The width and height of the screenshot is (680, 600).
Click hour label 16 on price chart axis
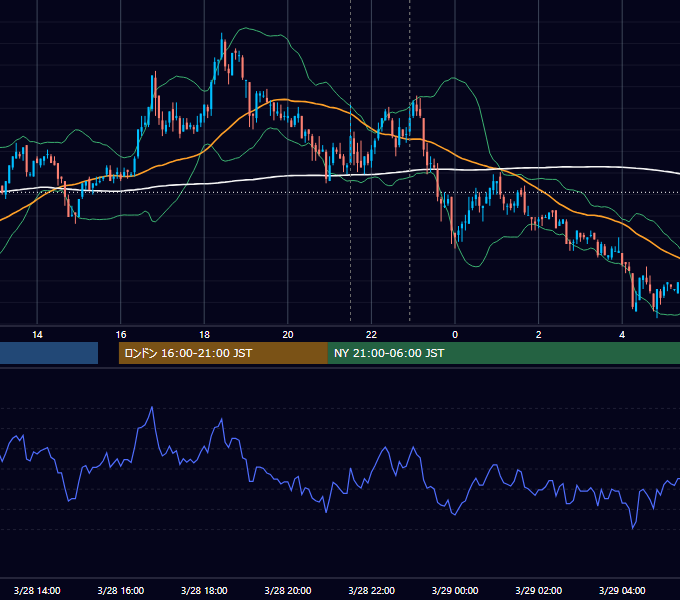[121, 335]
